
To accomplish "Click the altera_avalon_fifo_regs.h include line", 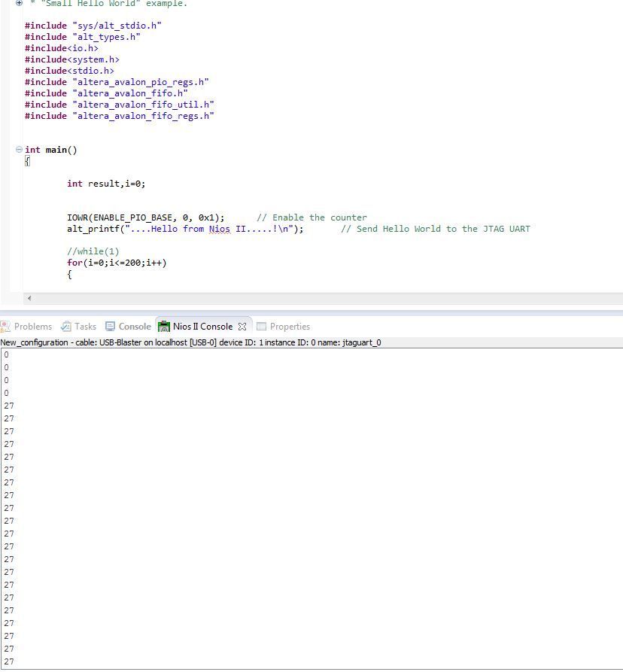I will (x=119, y=116).
